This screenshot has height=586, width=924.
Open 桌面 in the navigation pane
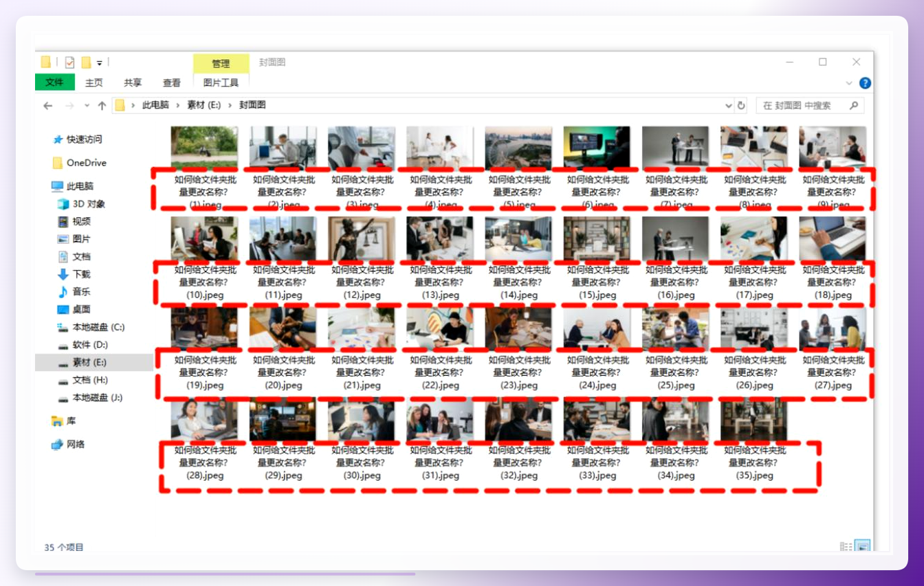pyautogui.click(x=74, y=310)
